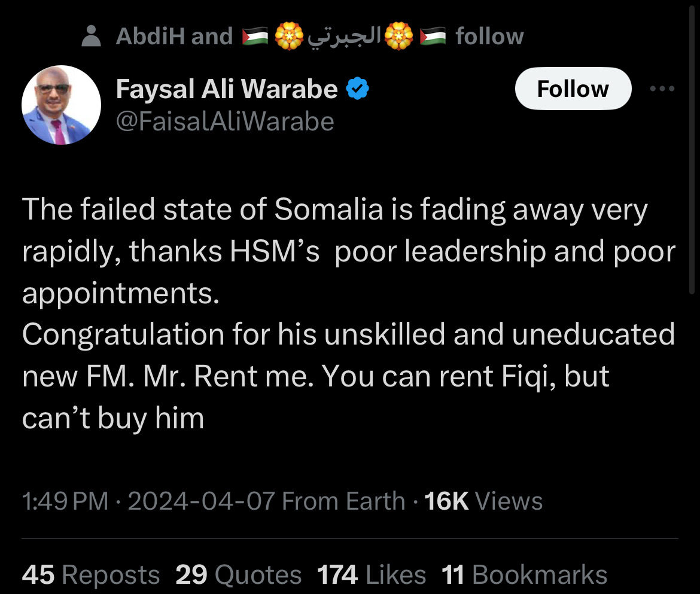Click the @FaisalAliWarabe handle
This screenshot has width=700, height=594.
coord(224,121)
